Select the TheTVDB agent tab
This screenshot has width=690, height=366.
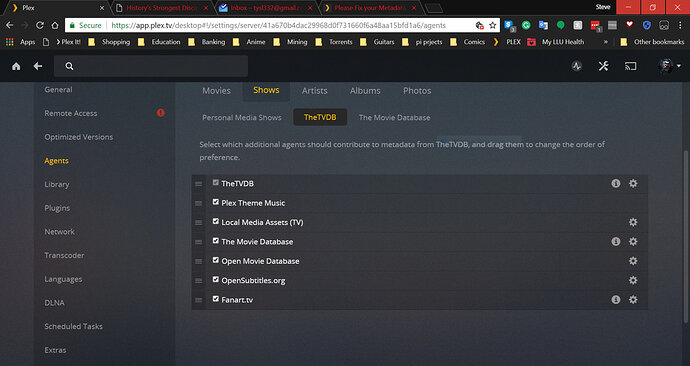pos(320,117)
